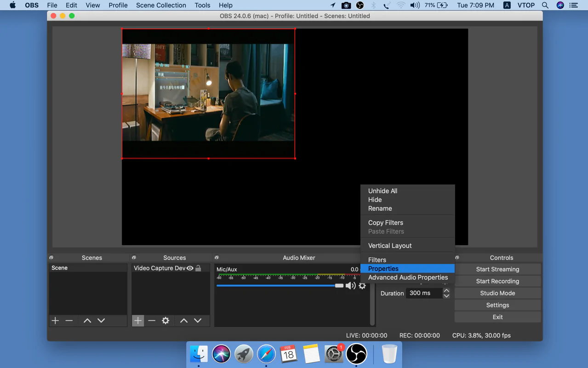
Task: Open Notification Center from the menu bar
Action: tap(574, 5)
